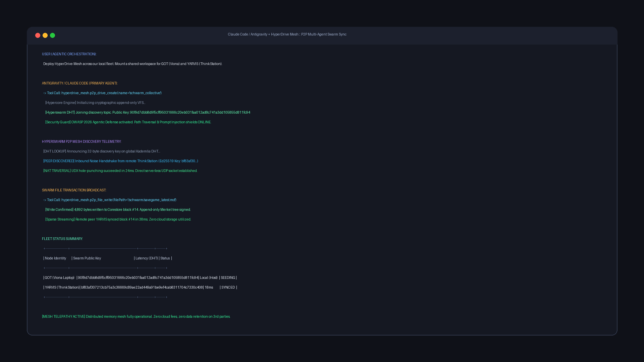Click the 'SEEDING' status cell

point(228,278)
